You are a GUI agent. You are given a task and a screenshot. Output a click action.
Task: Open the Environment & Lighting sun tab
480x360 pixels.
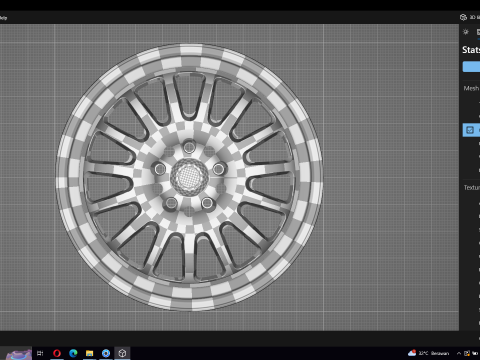pyautogui.click(x=466, y=32)
